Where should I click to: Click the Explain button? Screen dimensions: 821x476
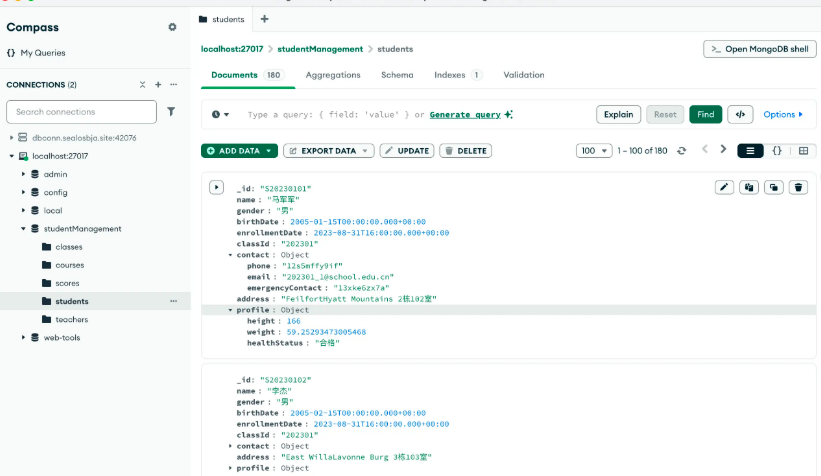(618, 115)
